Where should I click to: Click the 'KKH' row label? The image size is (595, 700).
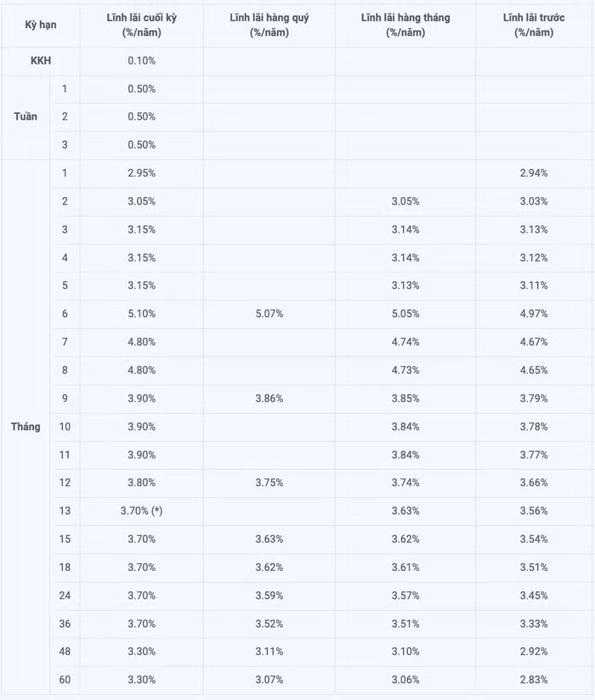point(41,61)
